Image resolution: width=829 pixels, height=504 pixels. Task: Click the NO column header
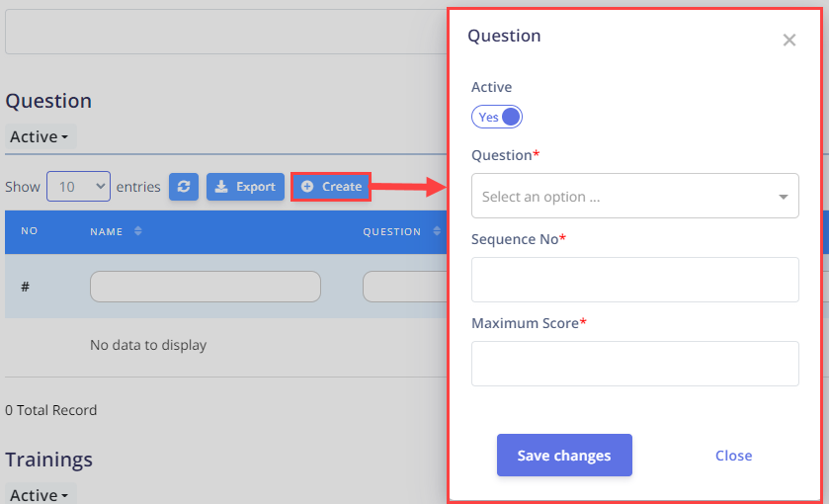click(x=29, y=231)
